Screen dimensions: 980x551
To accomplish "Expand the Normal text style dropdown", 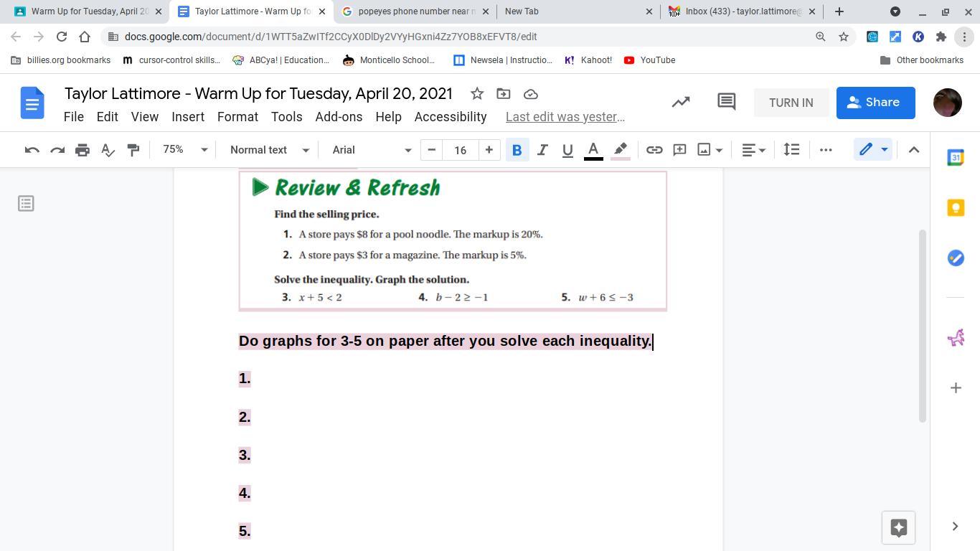I will tap(269, 150).
